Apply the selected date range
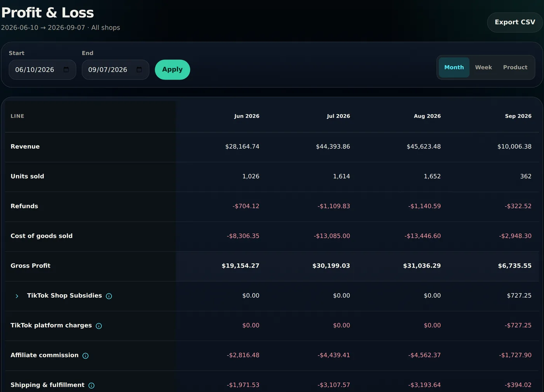Viewport: 544px width, 392px height. 173,69
